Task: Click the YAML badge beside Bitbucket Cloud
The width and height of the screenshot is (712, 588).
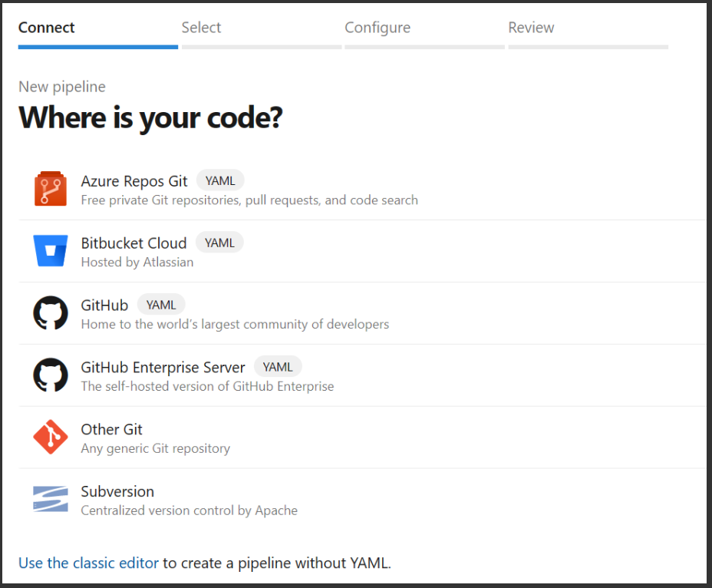Action: 219,243
